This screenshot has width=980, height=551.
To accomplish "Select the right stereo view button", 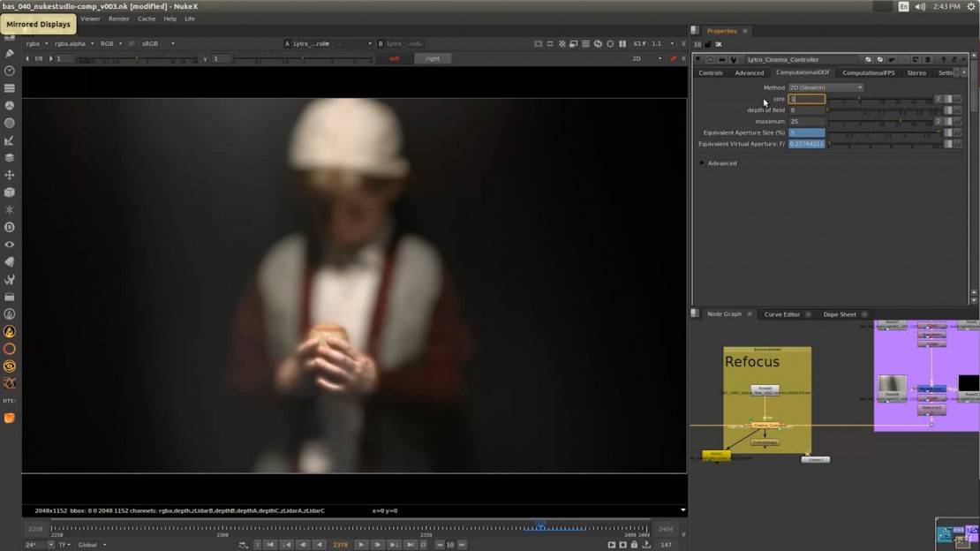I will pyautogui.click(x=432, y=58).
